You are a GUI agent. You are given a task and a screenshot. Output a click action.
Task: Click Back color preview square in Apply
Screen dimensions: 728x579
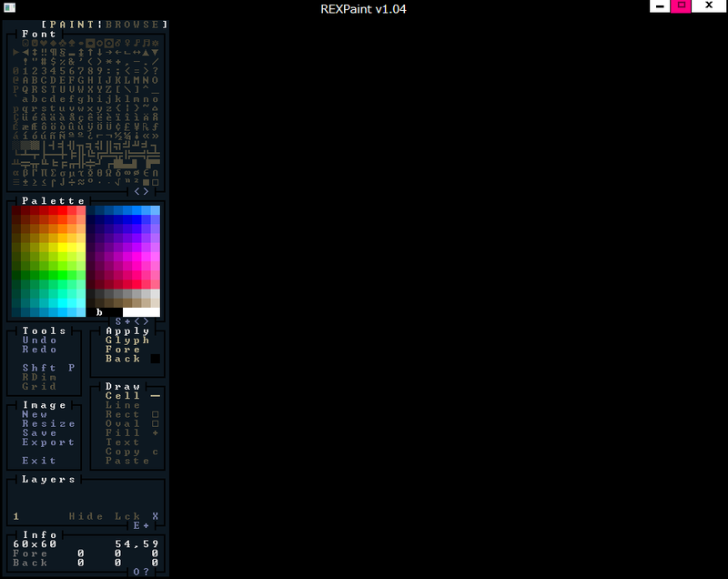click(155, 359)
